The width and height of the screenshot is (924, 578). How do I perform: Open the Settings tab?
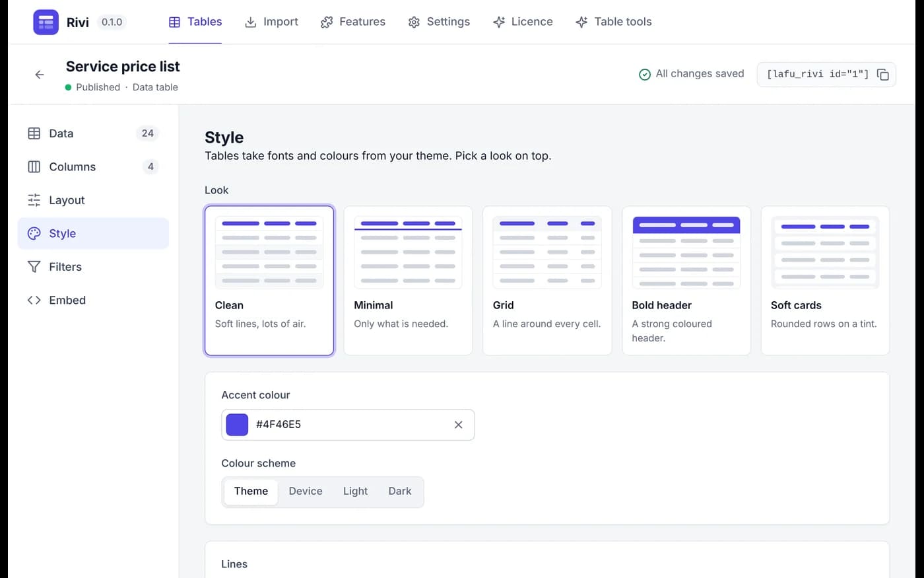439,22
